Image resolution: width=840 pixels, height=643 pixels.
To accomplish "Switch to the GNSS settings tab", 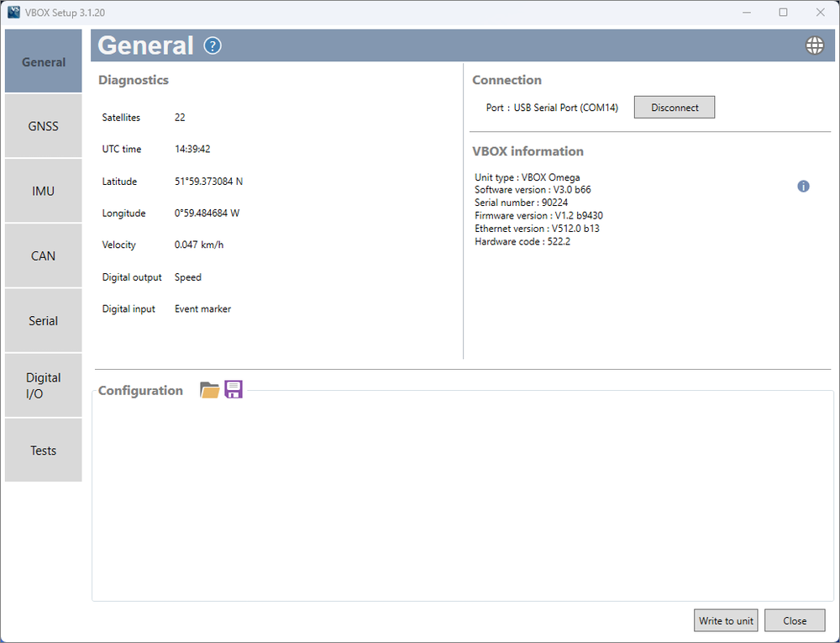I will [43, 125].
